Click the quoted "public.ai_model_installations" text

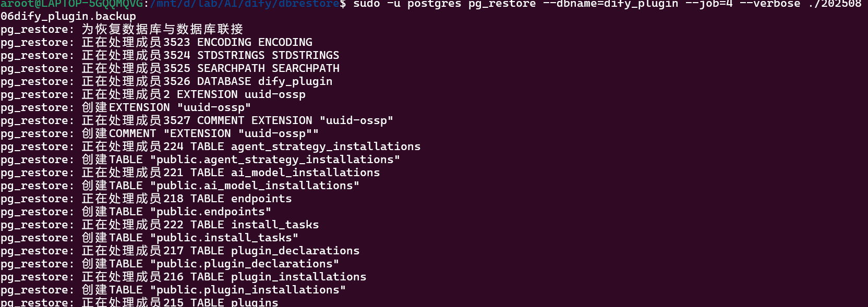(255, 186)
